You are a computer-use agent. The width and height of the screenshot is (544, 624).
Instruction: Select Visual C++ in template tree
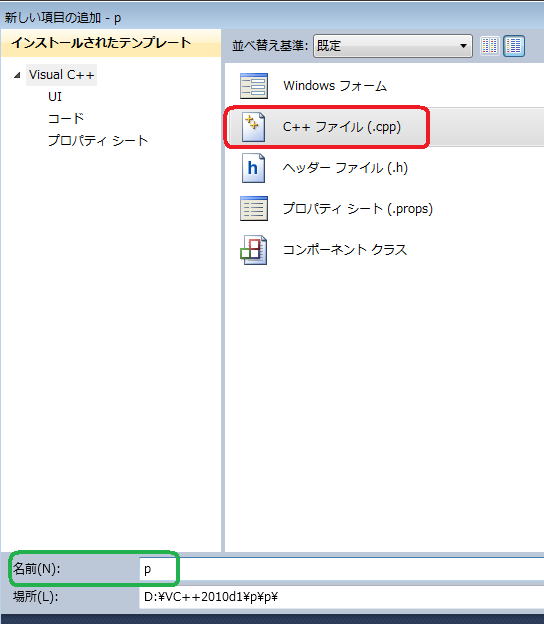tap(62, 75)
